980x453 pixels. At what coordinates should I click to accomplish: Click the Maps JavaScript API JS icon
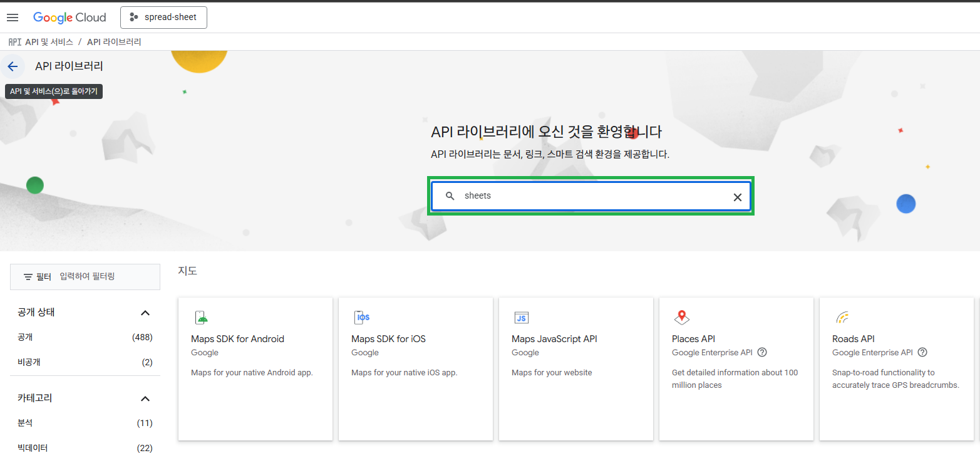click(x=521, y=317)
